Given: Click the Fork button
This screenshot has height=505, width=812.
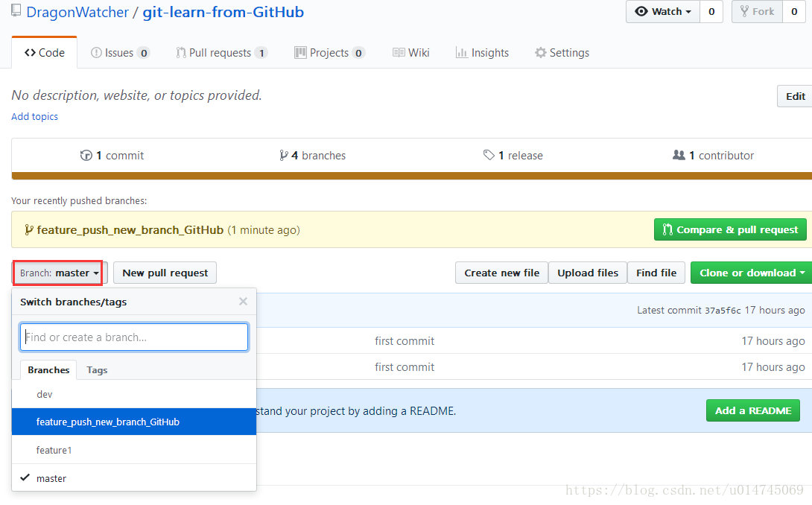Looking at the screenshot, I should (x=757, y=11).
